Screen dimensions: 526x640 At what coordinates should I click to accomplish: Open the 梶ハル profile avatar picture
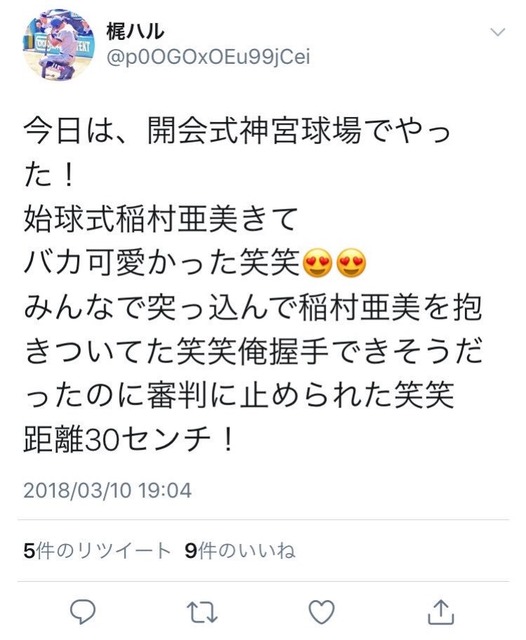(59, 44)
